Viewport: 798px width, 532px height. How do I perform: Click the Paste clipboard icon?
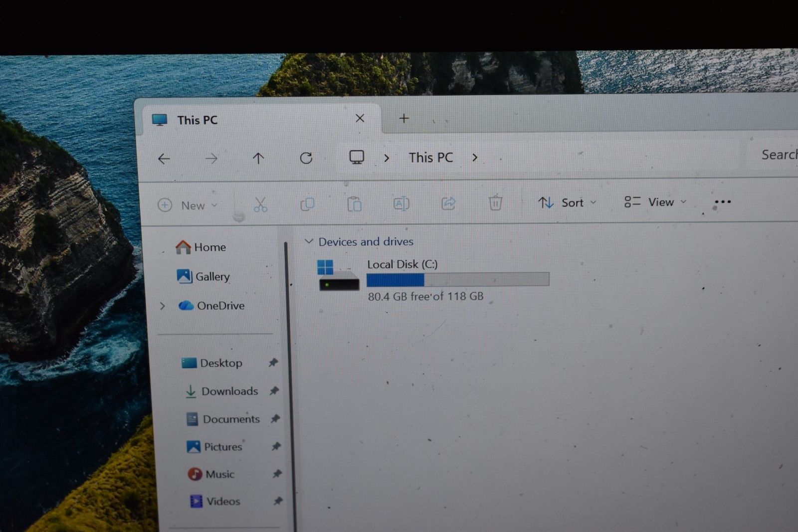(354, 203)
